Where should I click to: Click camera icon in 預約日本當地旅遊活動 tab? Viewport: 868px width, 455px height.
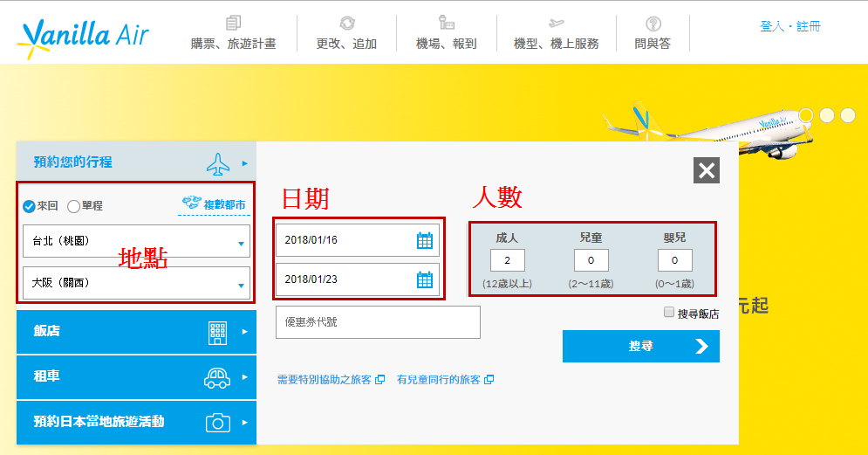pyautogui.click(x=218, y=423)
